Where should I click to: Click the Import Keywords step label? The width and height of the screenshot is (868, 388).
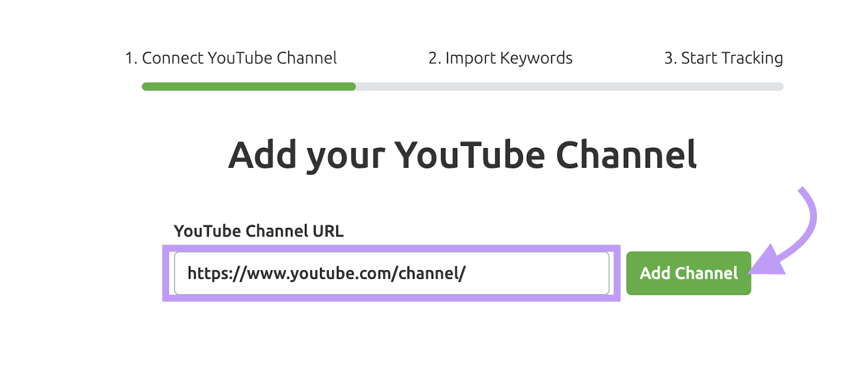[x=500, y=58]
